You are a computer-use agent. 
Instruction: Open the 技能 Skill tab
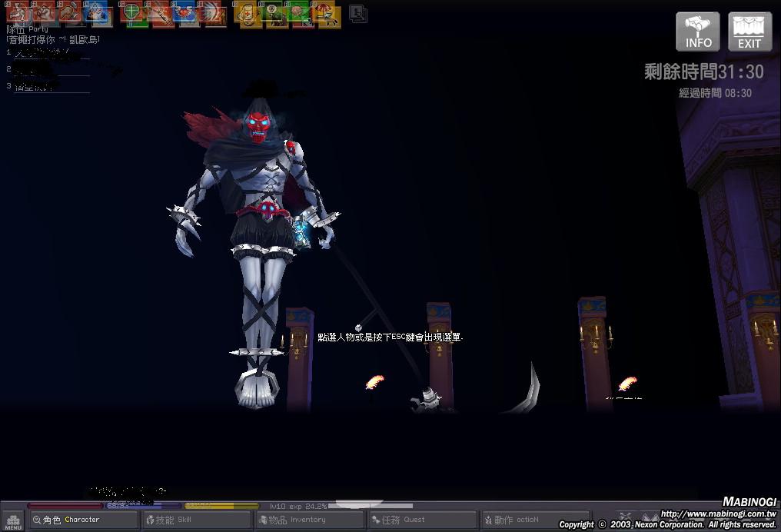197,520
